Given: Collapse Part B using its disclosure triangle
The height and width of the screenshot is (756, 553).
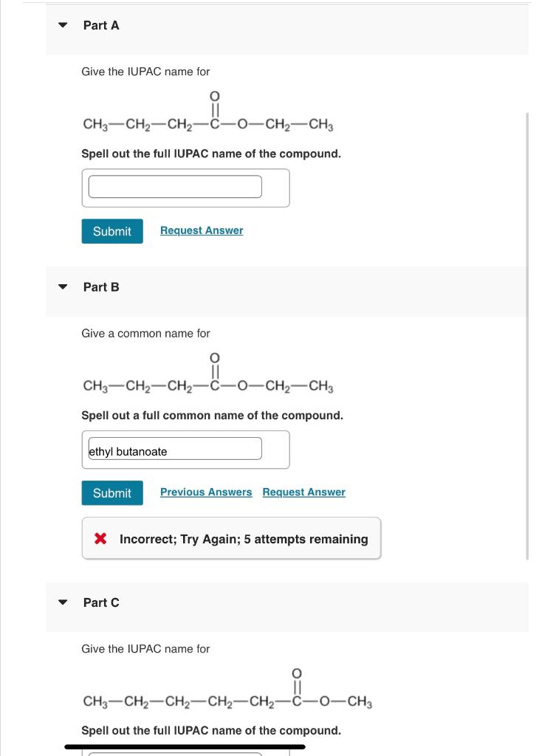Looking at the screenshot, I should (63, 287).
